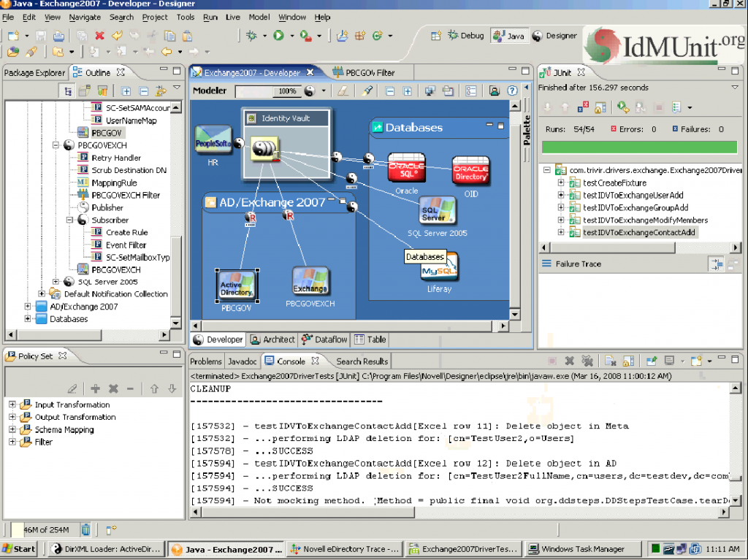Open the Navigate menu
Image resolution: width=748 pixels, height=560 pixels.
[x=85, y=18]
